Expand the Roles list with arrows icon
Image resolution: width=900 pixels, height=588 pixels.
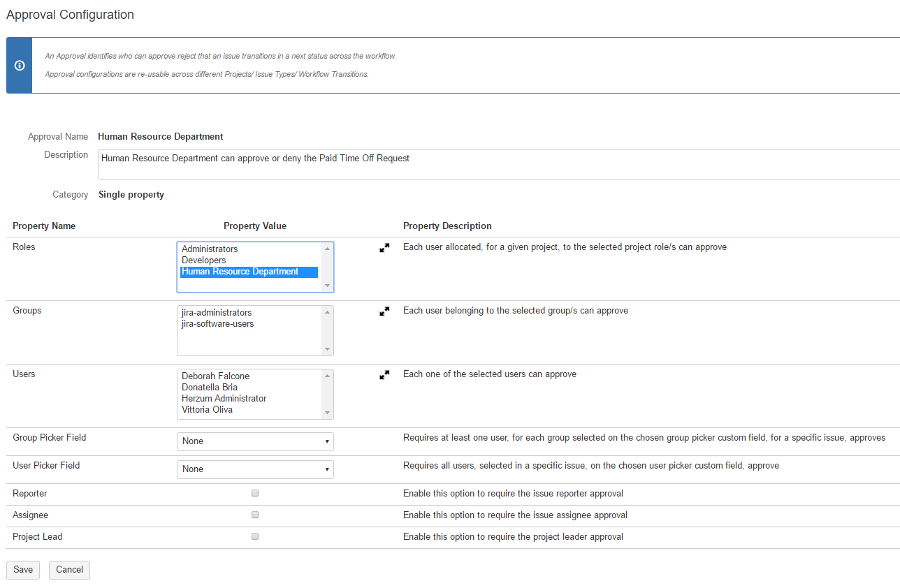point(384,248)
